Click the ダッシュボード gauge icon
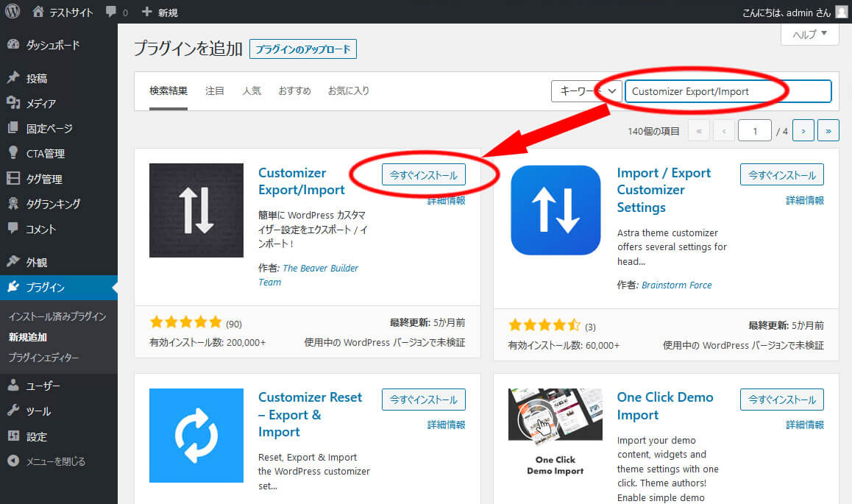 tap(13, 45)
